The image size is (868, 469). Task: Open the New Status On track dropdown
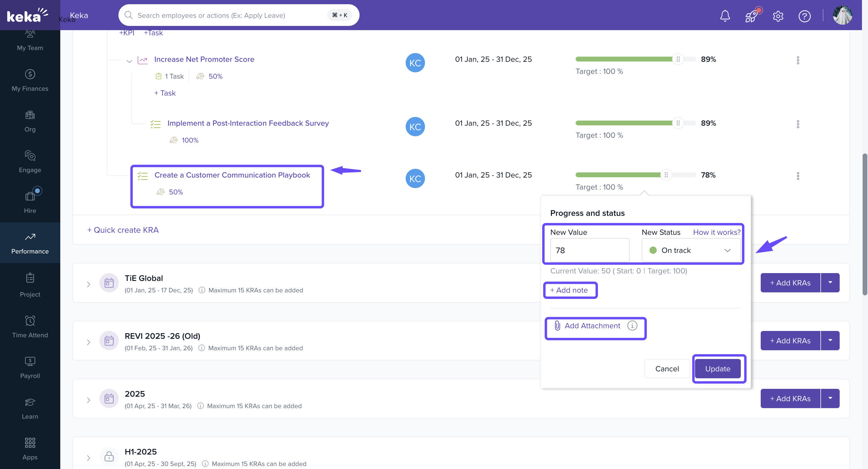pyautogui.click(x=691, y=250)
